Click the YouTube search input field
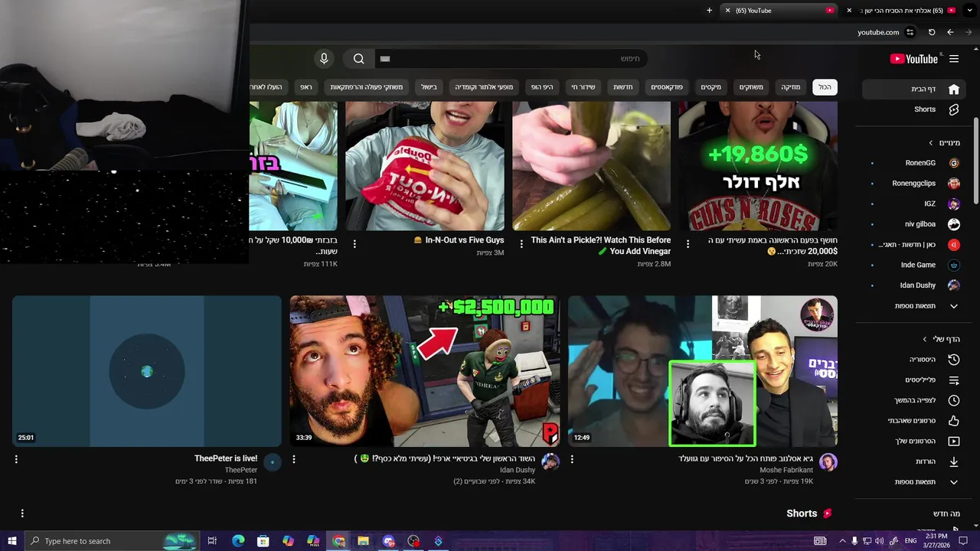 [x=511, y=59]
